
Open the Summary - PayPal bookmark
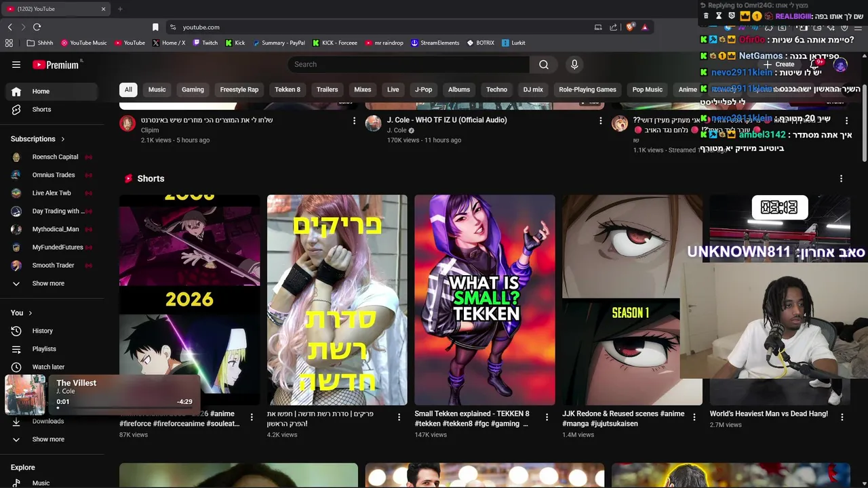(x=279, y=43)
